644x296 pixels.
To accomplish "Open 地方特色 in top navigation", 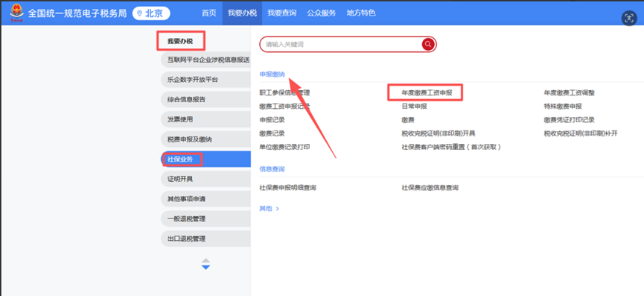I will (x=361, y=13).
